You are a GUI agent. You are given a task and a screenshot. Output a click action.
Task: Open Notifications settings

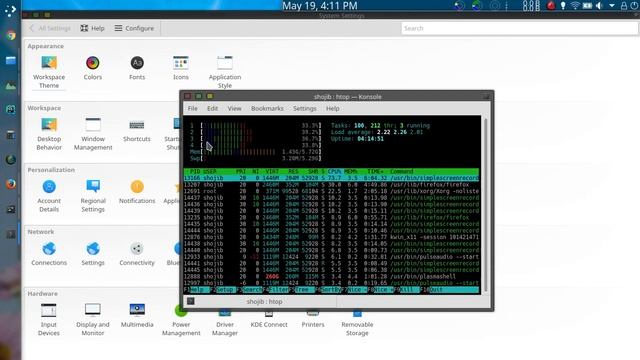pyautogui.click(x=137, y=192)
